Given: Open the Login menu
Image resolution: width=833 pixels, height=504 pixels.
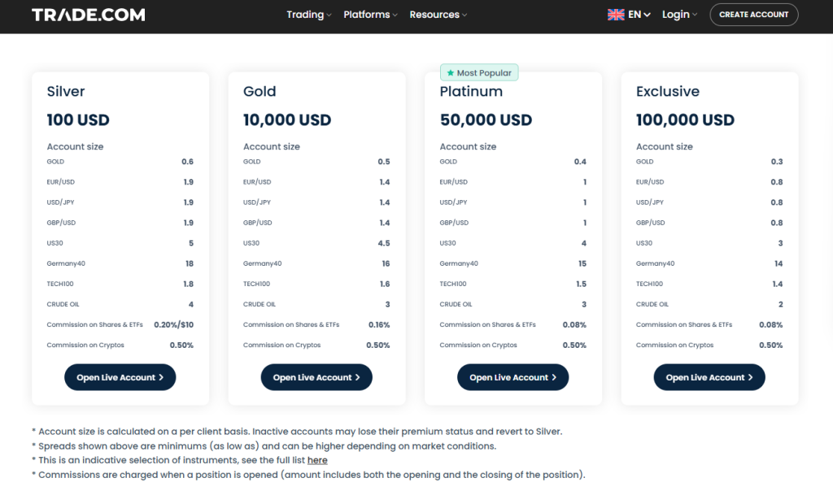Looking at the screenshot, I should [679, 14].
